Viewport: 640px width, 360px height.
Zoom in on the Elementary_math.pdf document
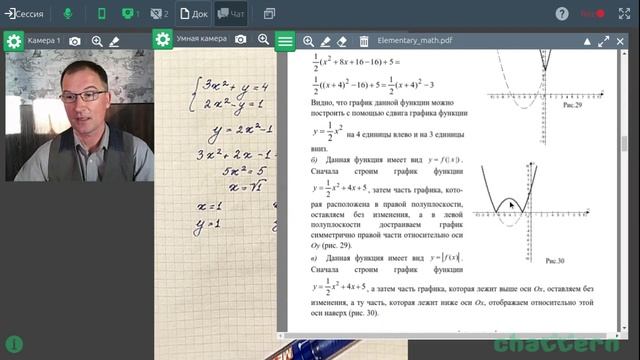(309, 41)
